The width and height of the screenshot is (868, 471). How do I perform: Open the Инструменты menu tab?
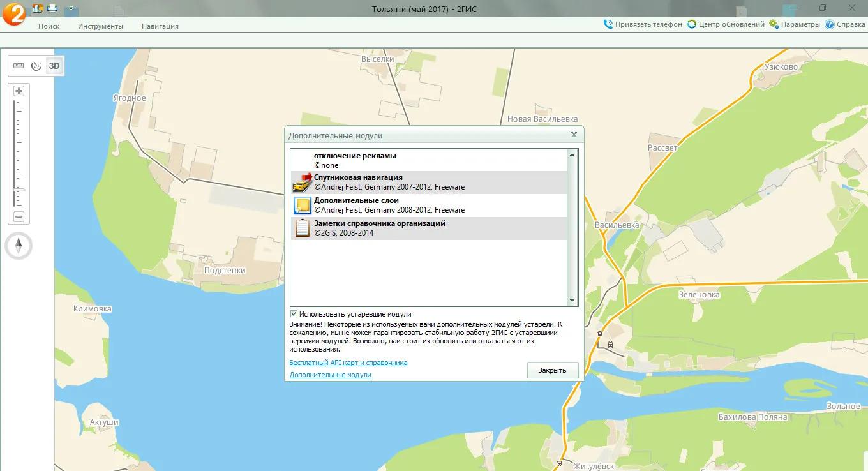[x=100, y=26]
